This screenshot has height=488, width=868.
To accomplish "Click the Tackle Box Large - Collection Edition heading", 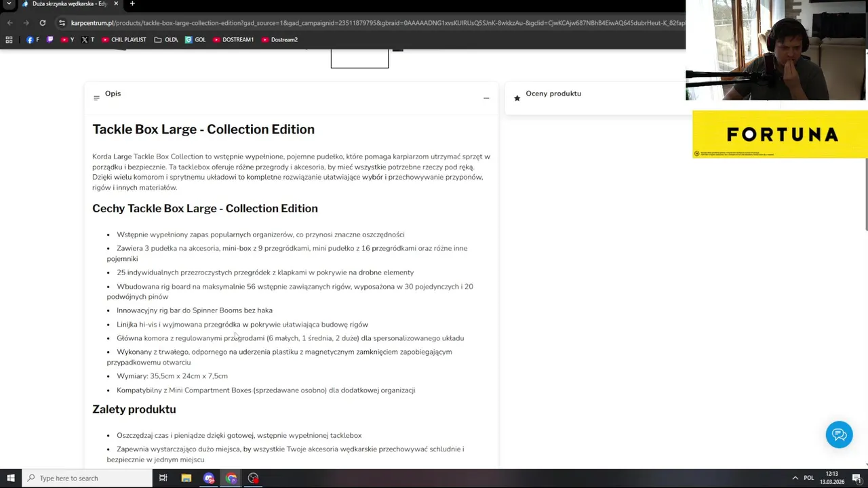I will tap(203, 129).
